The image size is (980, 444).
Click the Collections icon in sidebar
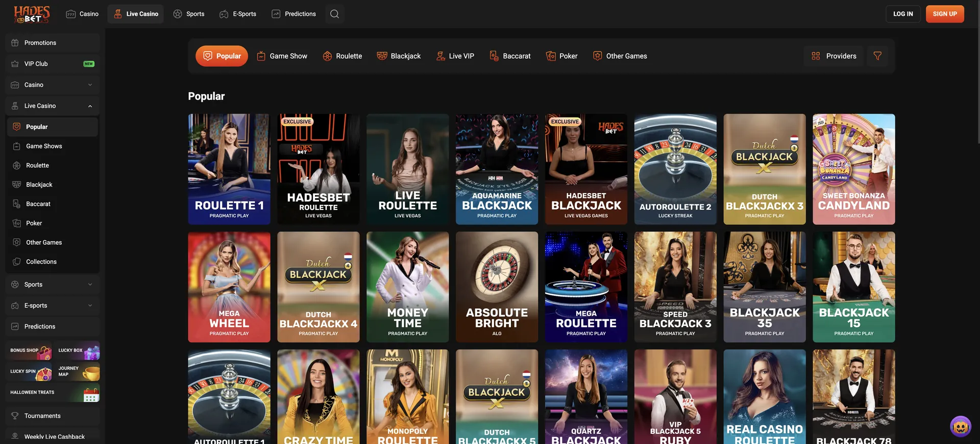point(17,262)
